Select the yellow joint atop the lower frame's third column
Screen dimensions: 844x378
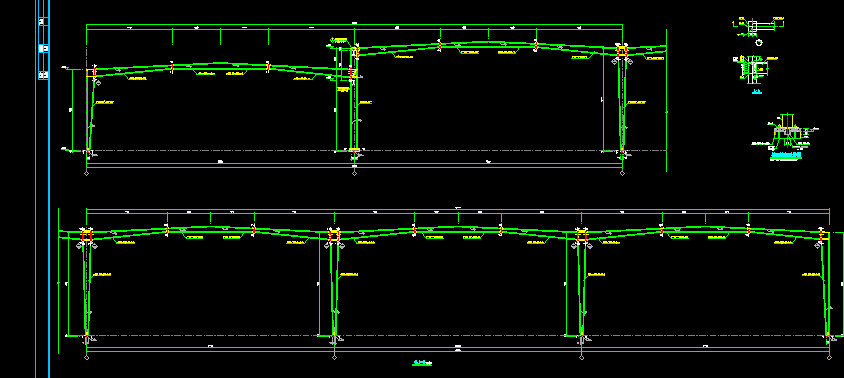581,236
